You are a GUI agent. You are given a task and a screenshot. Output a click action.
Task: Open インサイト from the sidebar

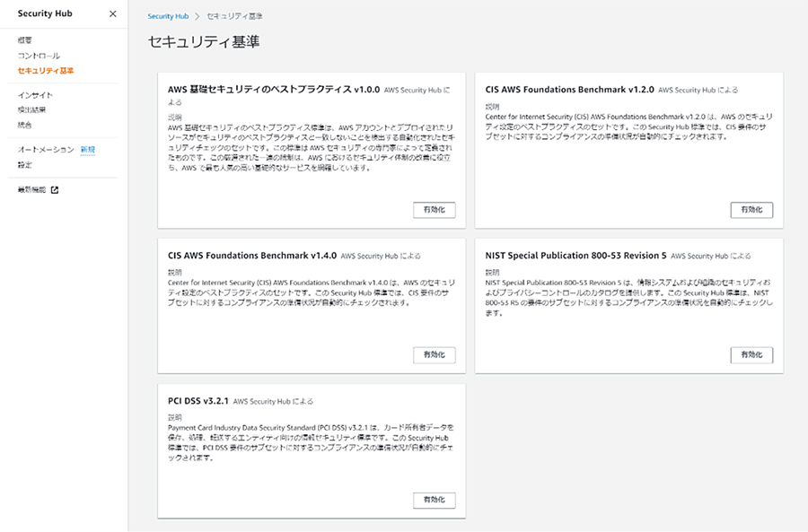point(35,95)
